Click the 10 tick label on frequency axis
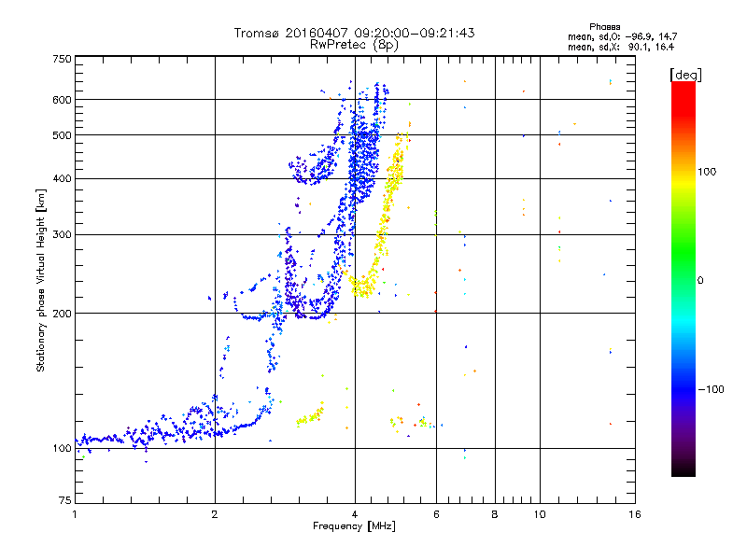Screen dimensions: 747x560 pyautogui.click(x=540, y=514)
